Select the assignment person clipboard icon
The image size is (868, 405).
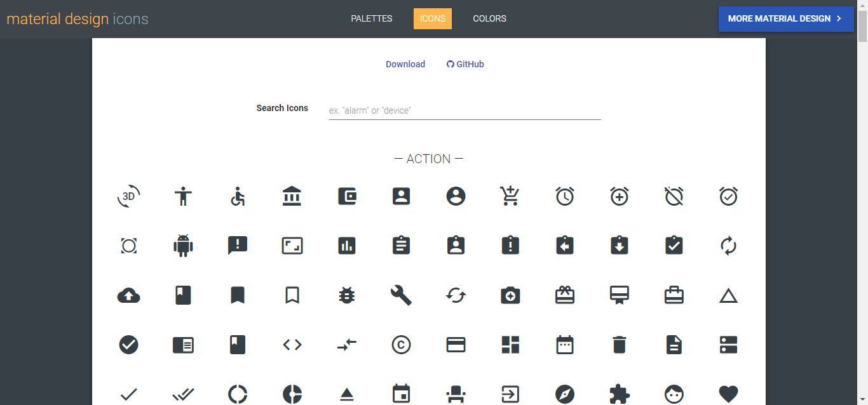456,246
